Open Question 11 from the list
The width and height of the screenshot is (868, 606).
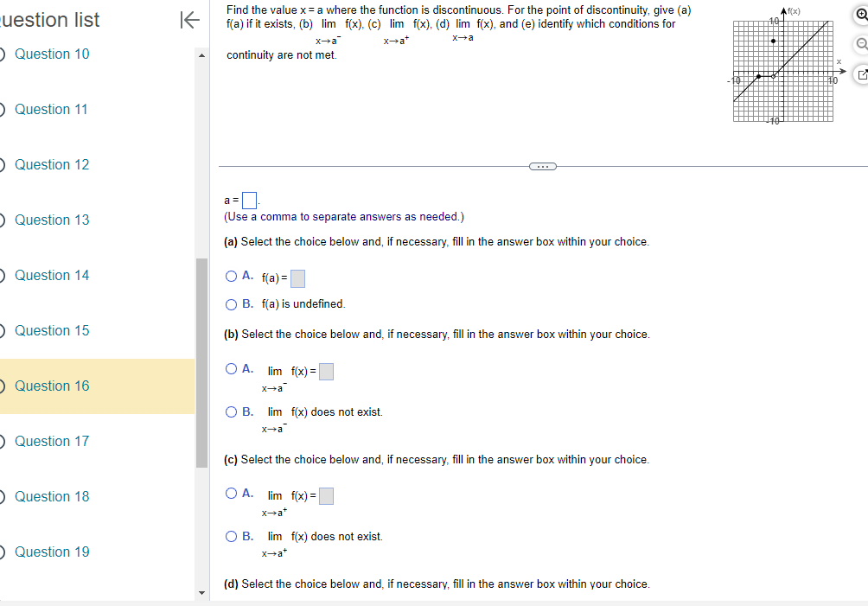click(x=51, y=109)
